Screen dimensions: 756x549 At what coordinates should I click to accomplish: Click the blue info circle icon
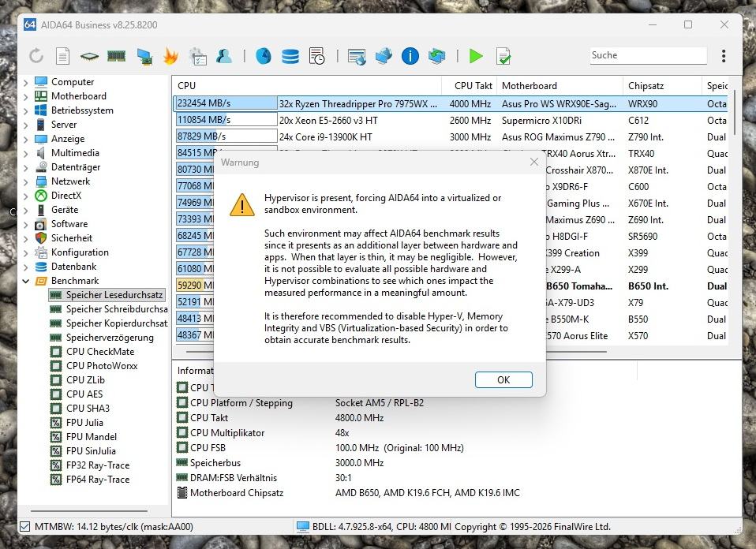pyautogui.click(x=410, y=56)
